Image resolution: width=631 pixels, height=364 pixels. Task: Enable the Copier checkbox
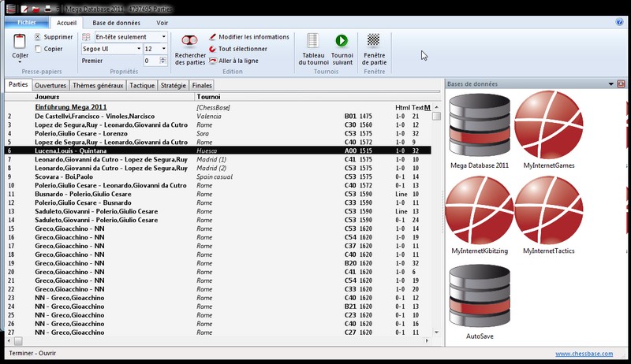[38, 49]
